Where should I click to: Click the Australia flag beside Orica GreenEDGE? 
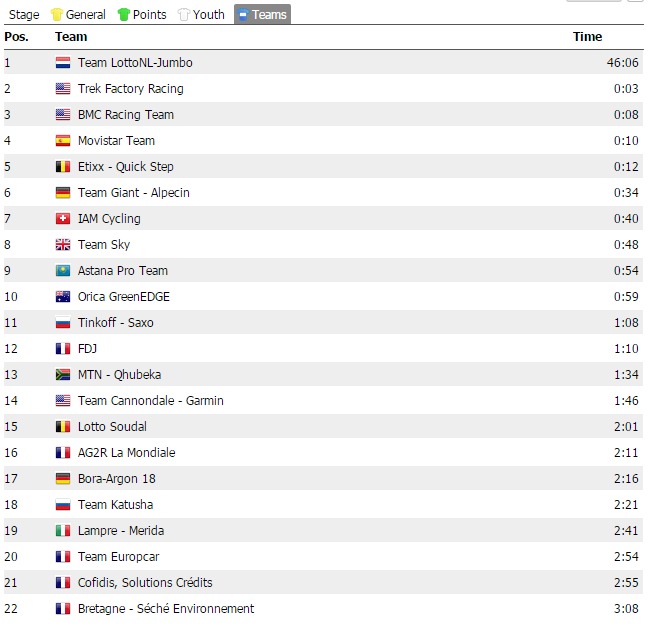click(63, 297)
